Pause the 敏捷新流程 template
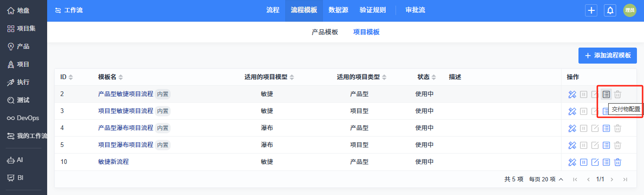Screen dimensions: 644x195 [x=584, y=162]
